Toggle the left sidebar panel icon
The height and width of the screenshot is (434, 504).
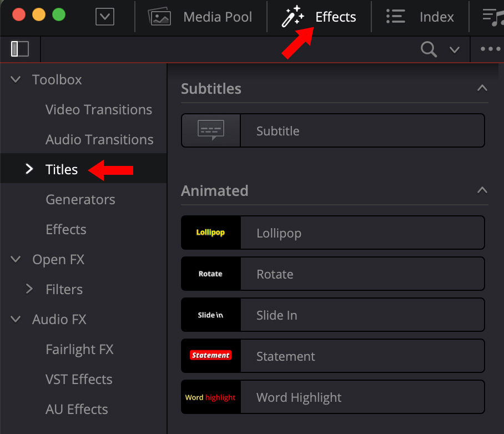19,49
